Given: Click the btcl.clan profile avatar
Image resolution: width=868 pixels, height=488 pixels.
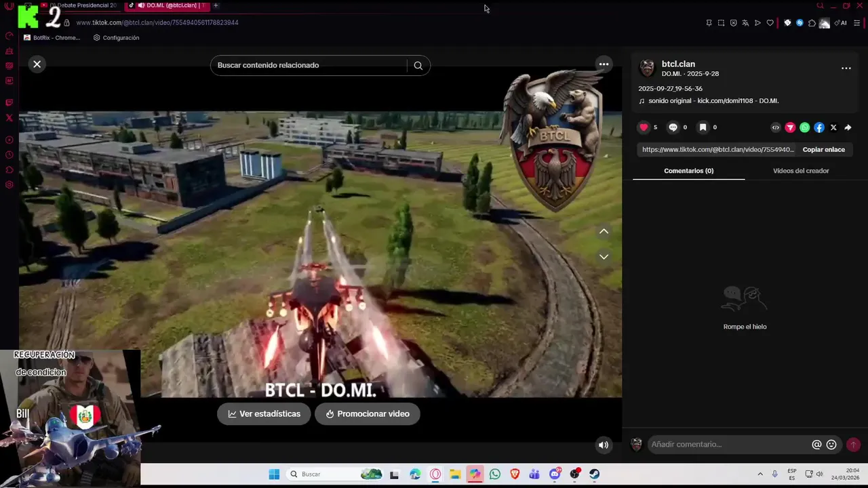Looking at the screenshot, I should click(648, 68).
